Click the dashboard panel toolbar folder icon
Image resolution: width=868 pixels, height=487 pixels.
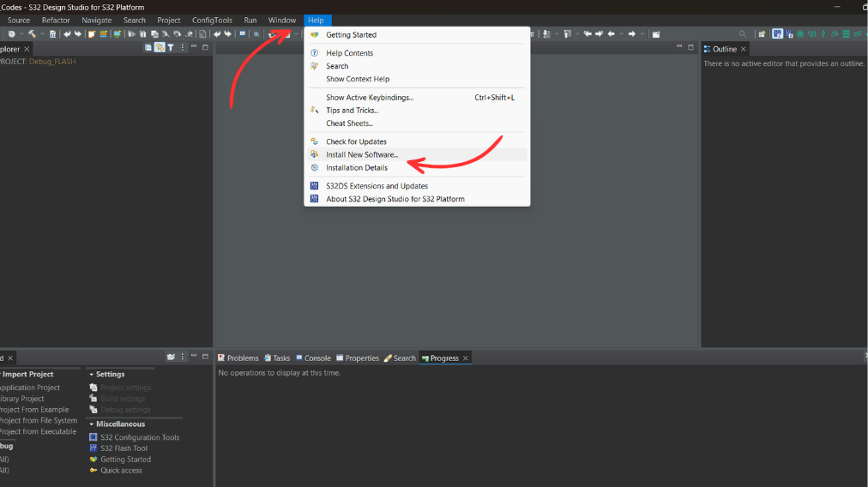coord(171,357)
